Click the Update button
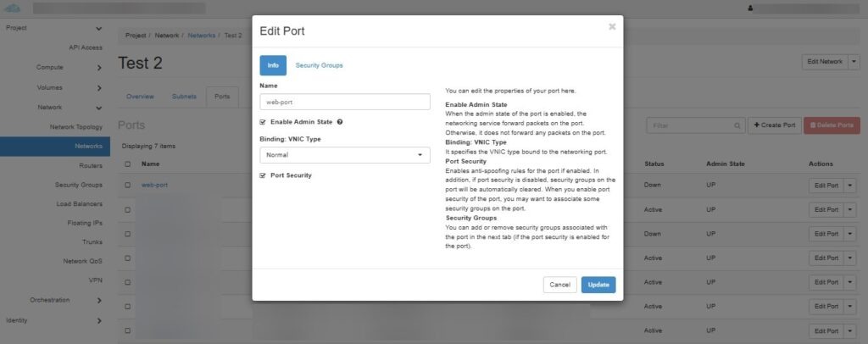Viewport: 868px width, 344px height. pyautogui.click(x=598, y=285)
